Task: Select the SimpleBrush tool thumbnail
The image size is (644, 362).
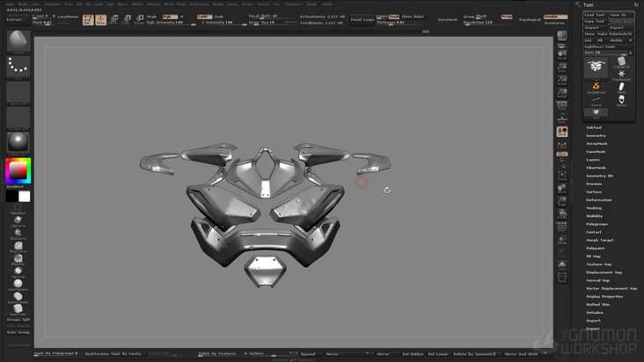Action: pos(596,88)
